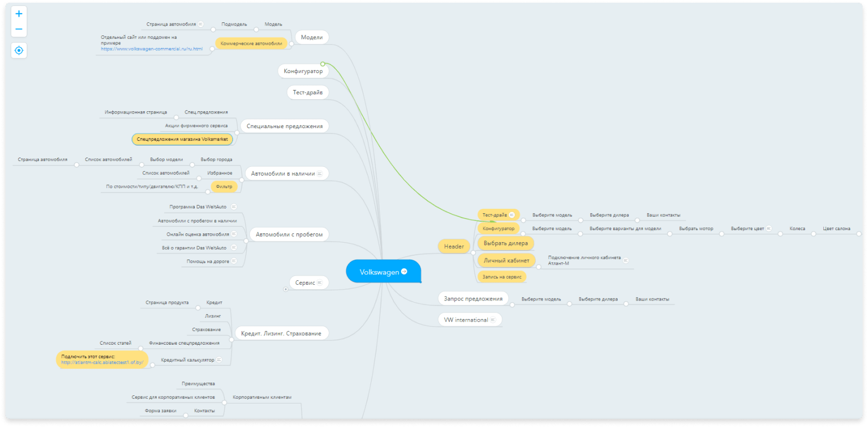Viewport: 868px width, 427px height.
Task: Select the Модели node
Action: click(x=312, y=38)
